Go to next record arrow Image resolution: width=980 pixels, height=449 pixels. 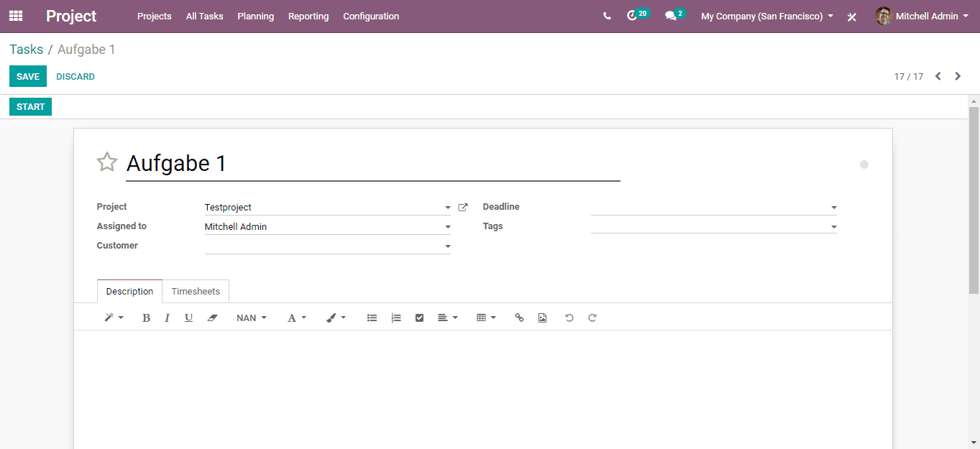(x=958, y=76)
